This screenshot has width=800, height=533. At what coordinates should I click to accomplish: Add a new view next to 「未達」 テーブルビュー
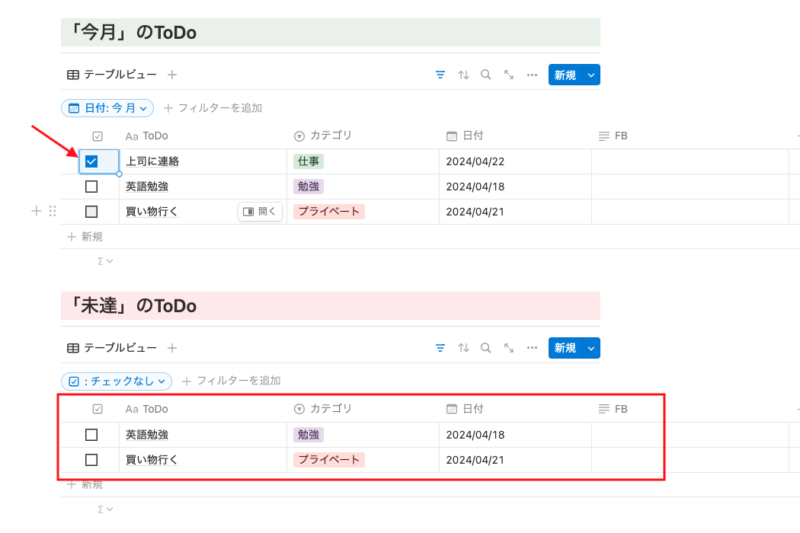(x=172, y=348)
